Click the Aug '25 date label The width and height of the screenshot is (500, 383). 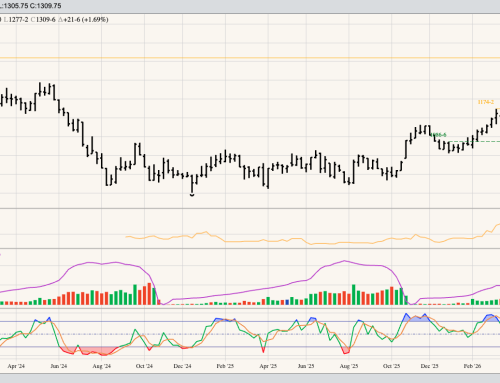pyautogui.click(x=349, y=366)
